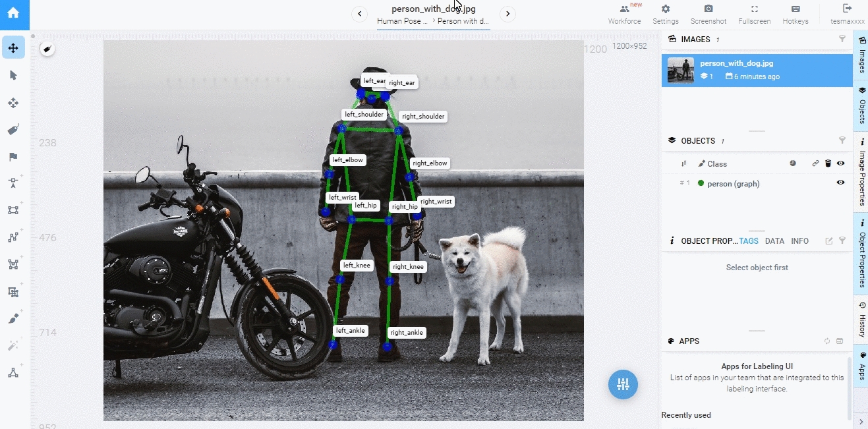
Task: Open the History side tab
Action: point(861,319)
